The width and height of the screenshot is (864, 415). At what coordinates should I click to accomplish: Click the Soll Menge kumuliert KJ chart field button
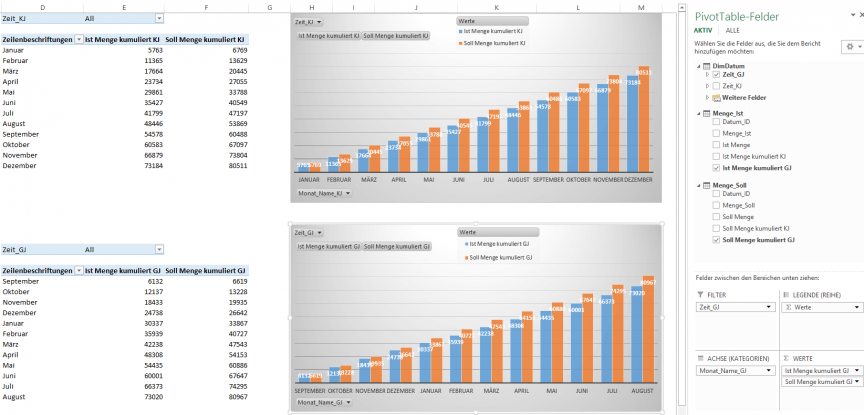coord(396,36)
